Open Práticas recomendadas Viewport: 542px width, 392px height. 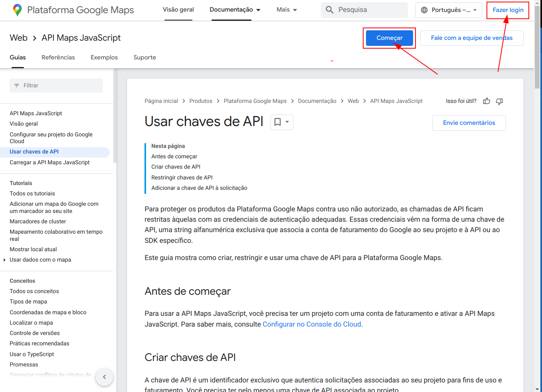40,343
